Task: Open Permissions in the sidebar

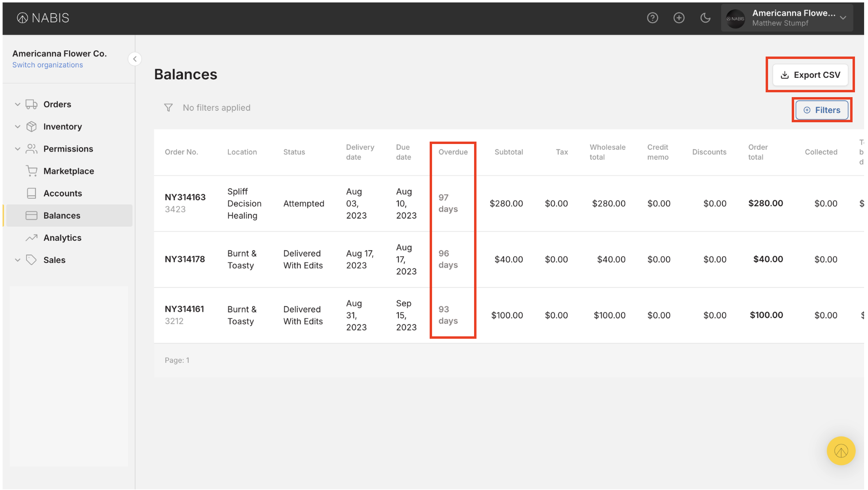Action: [68, 149]
